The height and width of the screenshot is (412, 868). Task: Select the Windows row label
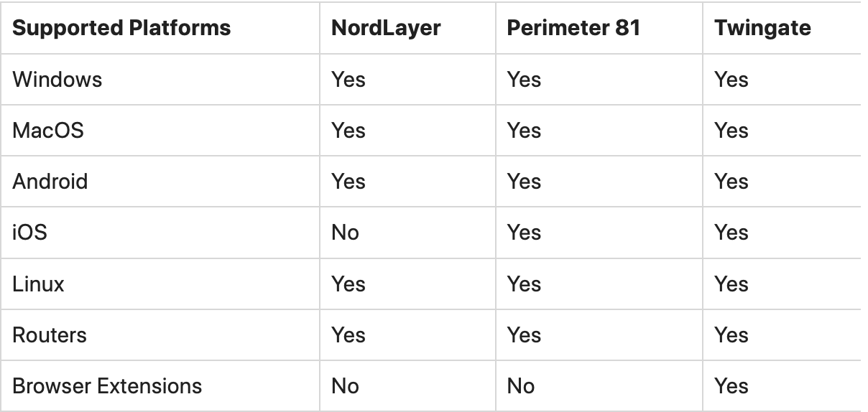click(57, 79)
